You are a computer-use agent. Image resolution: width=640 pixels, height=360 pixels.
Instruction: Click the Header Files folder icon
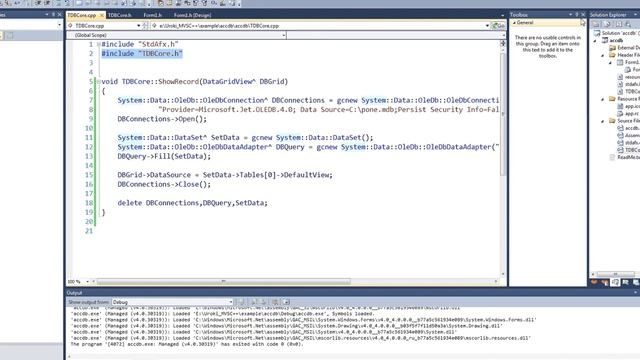[x=612, y=55]
